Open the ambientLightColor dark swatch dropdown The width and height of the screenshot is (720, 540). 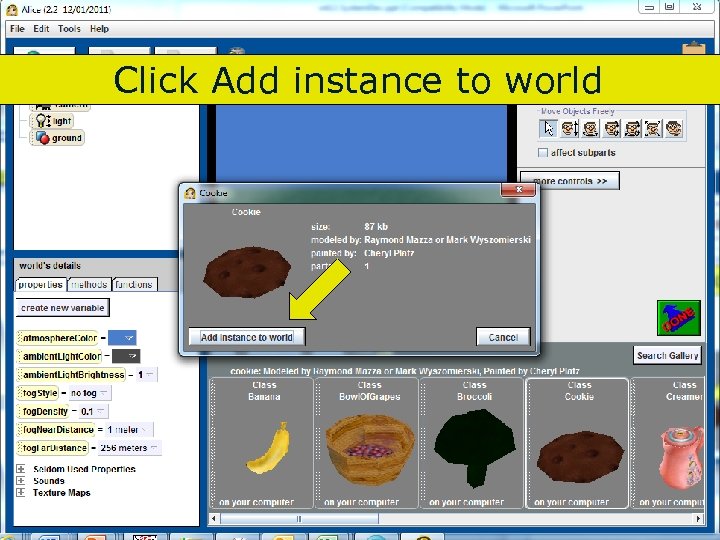pyautogui.click(x=126, y=356)
